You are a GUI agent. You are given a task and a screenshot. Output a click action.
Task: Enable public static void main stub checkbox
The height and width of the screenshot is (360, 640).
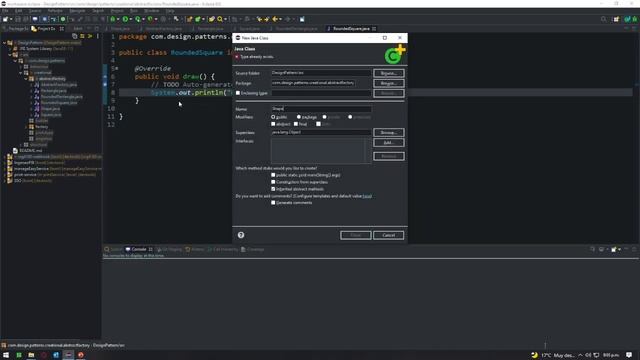(x=273, y=175)
